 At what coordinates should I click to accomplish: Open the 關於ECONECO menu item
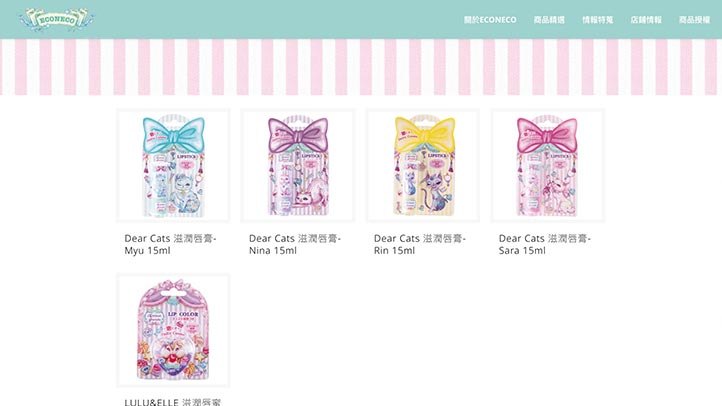(490, 20)
